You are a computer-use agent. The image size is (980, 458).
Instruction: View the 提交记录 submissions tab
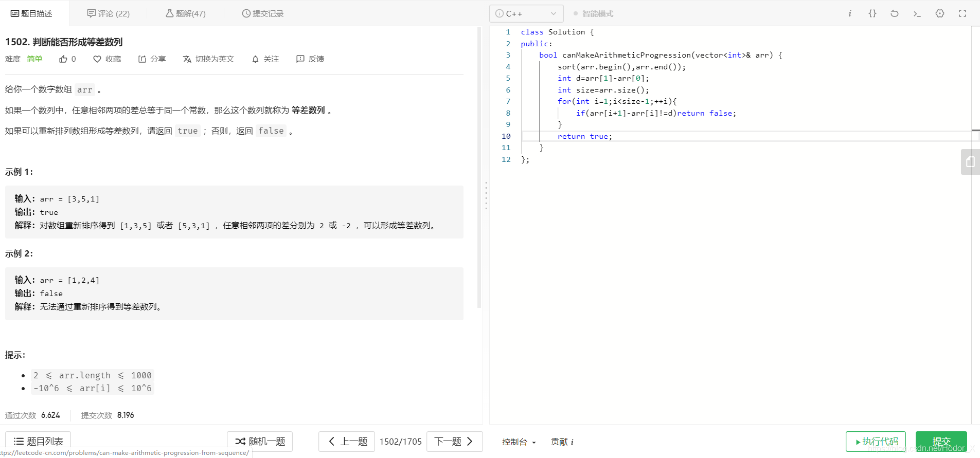[263, 13]
